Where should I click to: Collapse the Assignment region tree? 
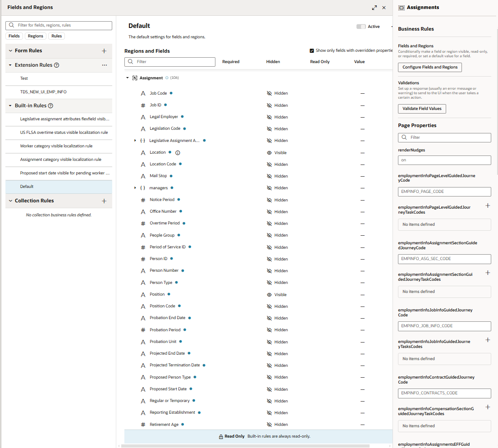pos(128,77)
